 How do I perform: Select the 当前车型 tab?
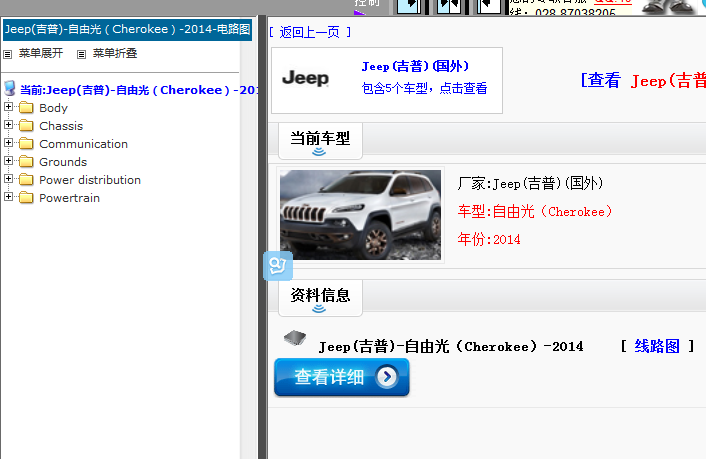320,141
